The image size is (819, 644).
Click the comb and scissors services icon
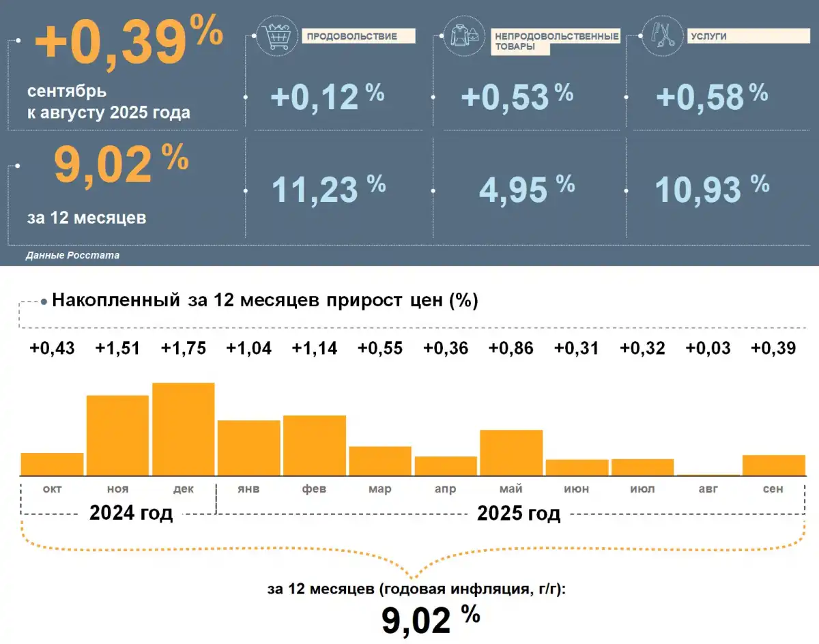tap(658, 39)
